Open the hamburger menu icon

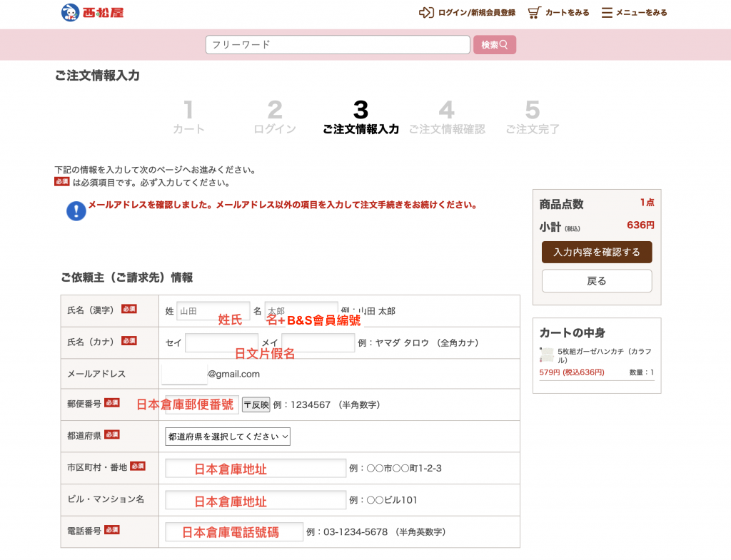[x=607, y=12]
